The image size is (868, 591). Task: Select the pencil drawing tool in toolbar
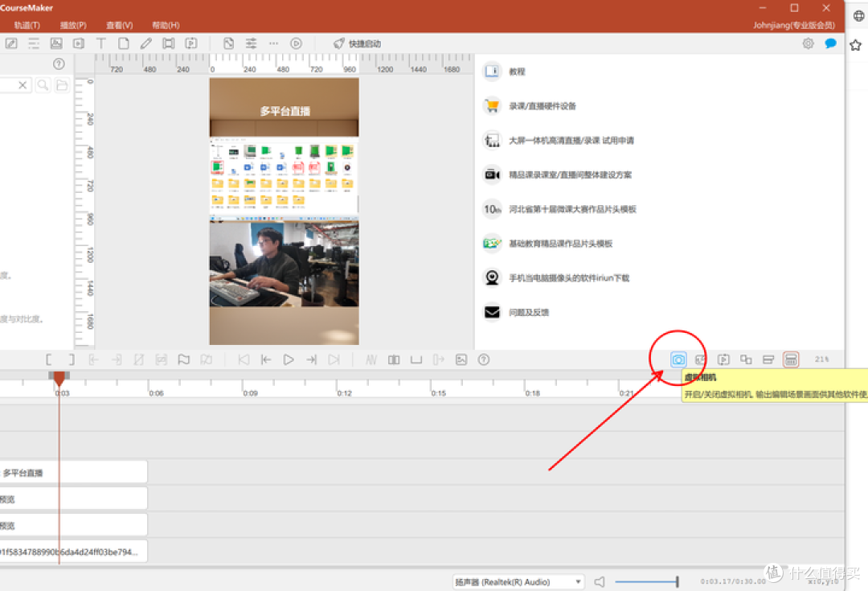[x=145, y=43]
